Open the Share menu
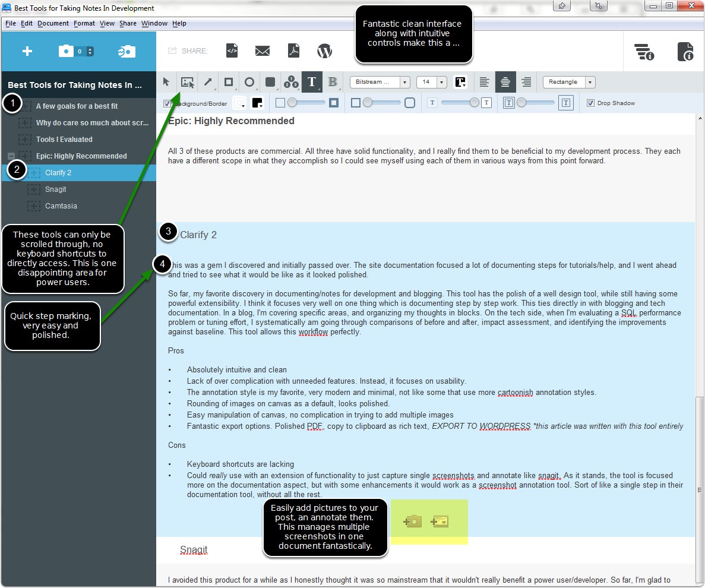Screen dimensions: 705x588 click(x=128, y=24)
